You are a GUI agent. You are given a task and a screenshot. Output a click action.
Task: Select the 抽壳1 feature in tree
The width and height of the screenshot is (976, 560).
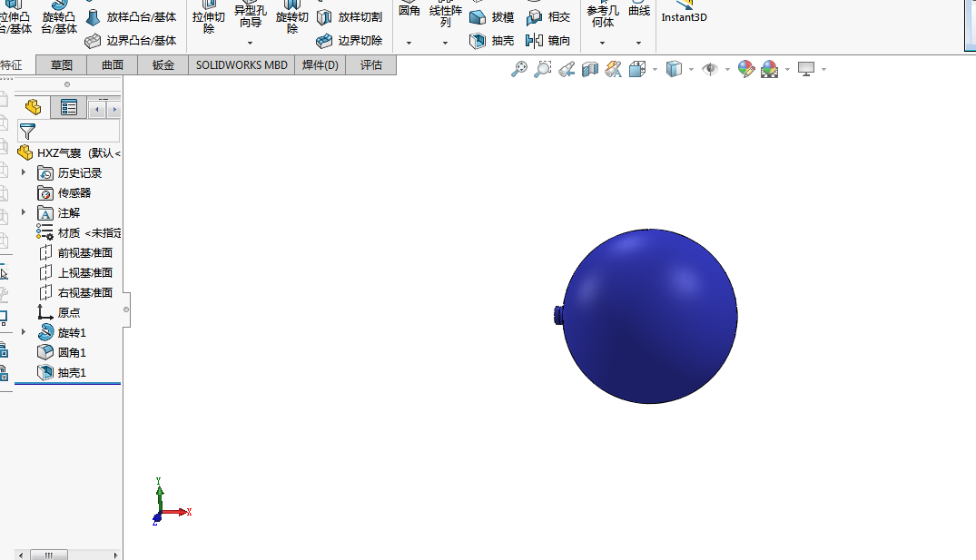click(71, 372)
